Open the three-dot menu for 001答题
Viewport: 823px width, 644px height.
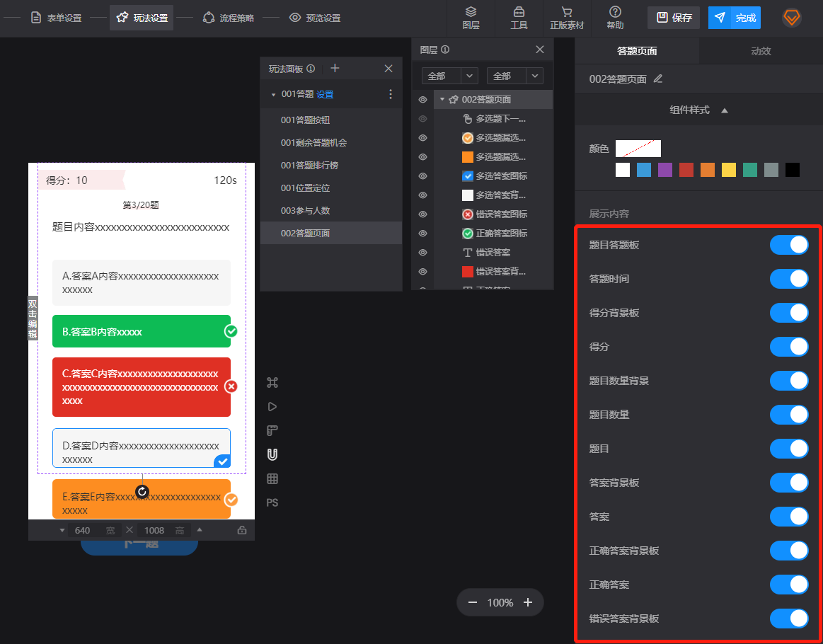390,94
